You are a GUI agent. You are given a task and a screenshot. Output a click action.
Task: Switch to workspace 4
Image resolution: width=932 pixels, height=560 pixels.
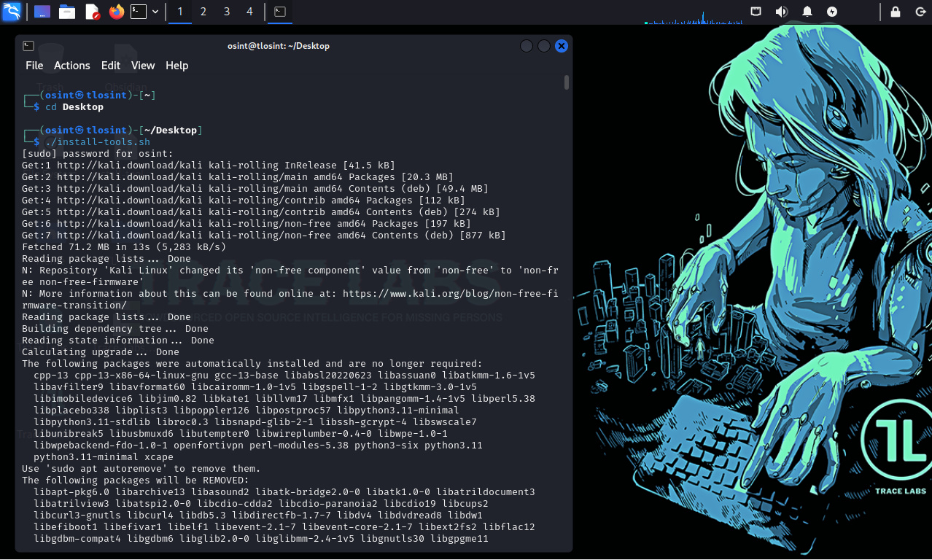[250, 12]
